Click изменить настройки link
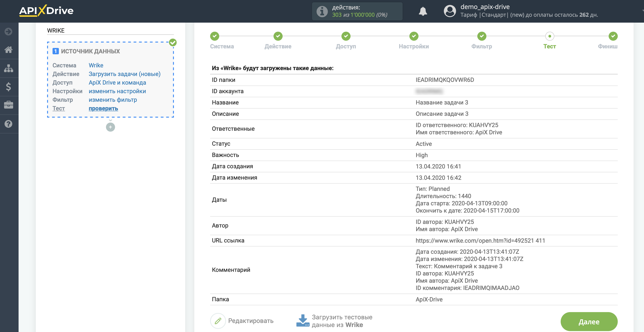The width and height of the screenshot is (644, 332). pos(117,91)
